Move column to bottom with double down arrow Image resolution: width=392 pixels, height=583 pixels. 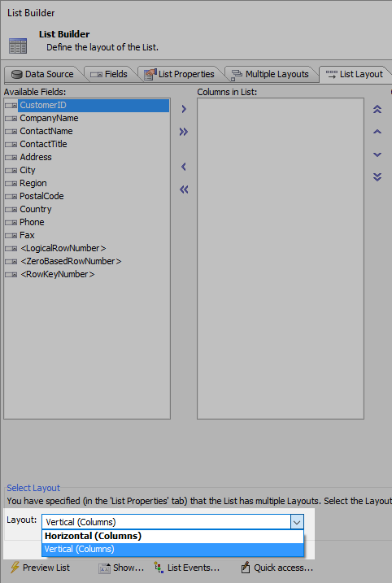(377, 177)
